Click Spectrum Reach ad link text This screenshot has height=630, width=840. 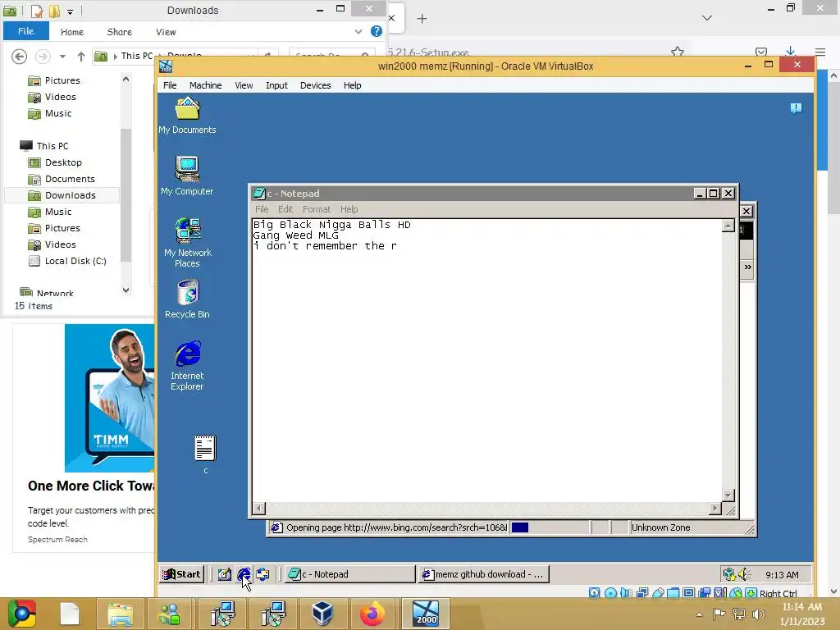pyautogui.click(x=57, y=540)
